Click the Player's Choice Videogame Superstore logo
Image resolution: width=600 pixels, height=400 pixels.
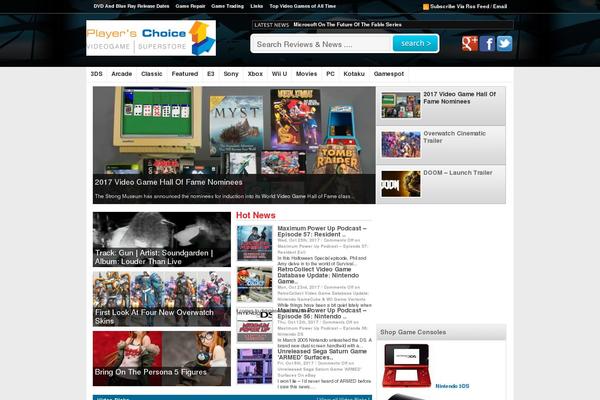coord(151,38)
